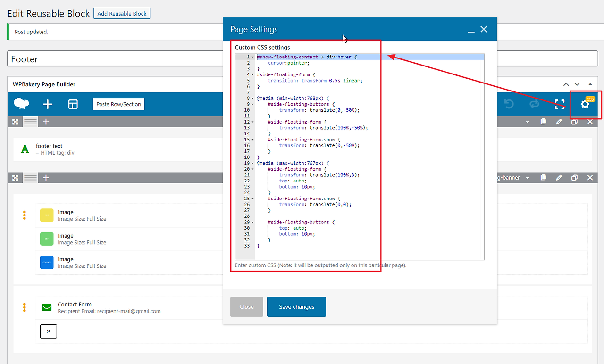Image resolution: width=604 pixels, height=364 pixels.
Task: Close the Page Settings dialog with the X
Action: (x=484, y=29)
